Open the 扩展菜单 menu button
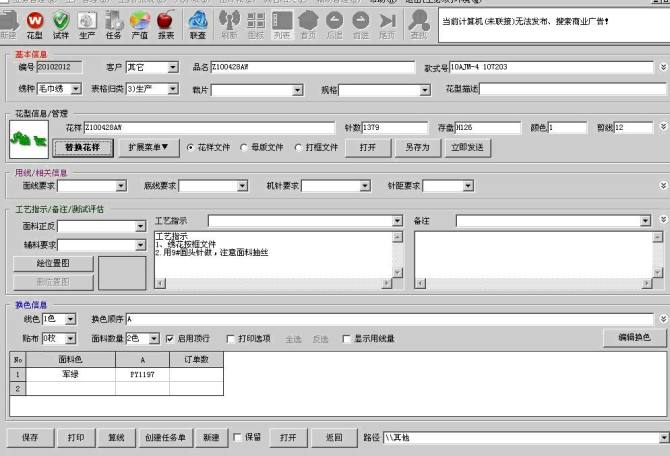This screenshot has height=456, width=670. tap(148, 147)
